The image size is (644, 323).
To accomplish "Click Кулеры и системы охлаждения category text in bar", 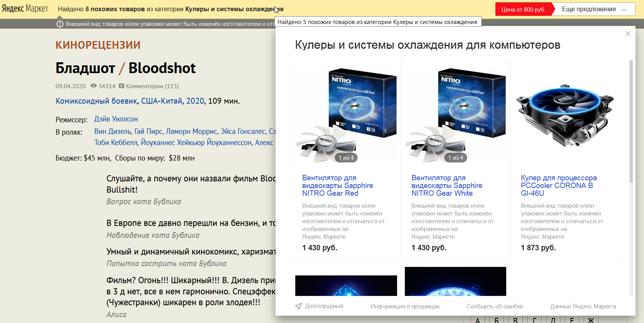I will 234,9.
